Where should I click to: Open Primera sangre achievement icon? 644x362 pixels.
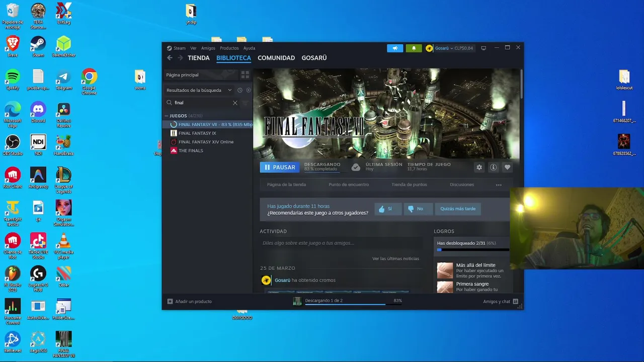[445, 287]
